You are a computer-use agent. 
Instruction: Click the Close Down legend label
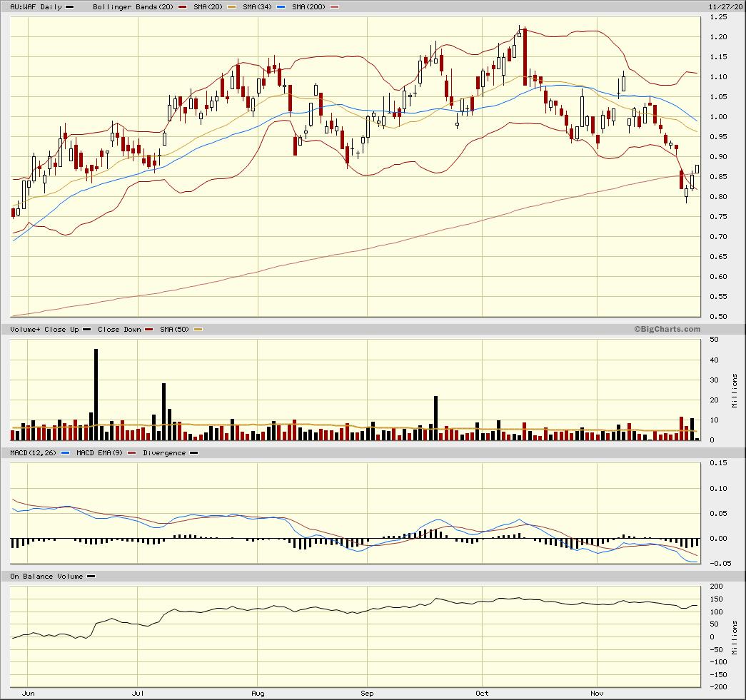pos(119,330)
